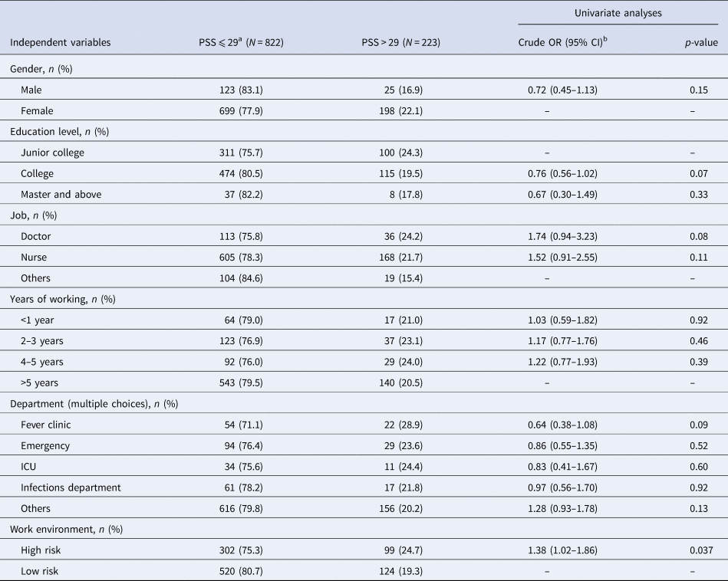Select the Junior college row label

pos(53,153)
